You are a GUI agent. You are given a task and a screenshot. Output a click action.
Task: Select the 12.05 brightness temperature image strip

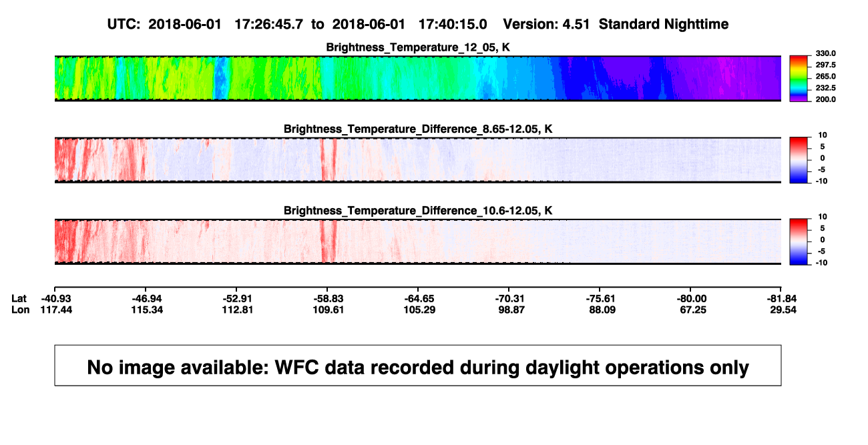click(418, 79)
